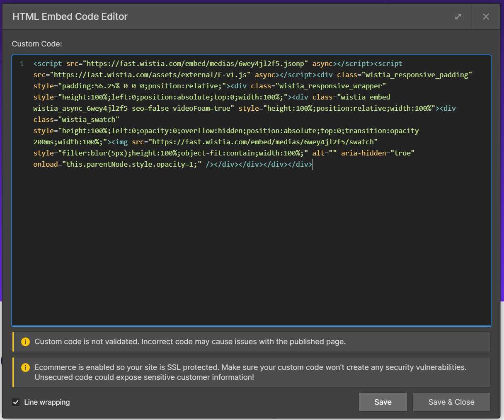Click the onload attribute in the code
The height and width of the screenshot is (420, 504).
[46, 164]
